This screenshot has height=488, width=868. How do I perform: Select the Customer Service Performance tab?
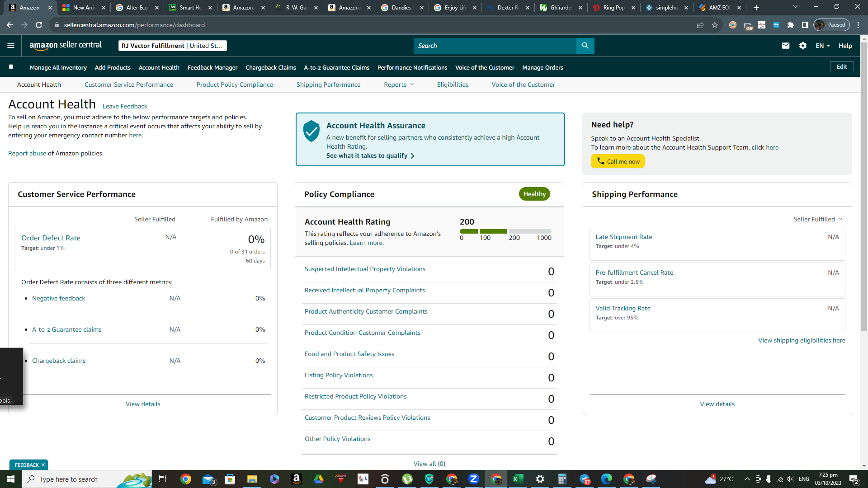pyautogui.click(x=129, y=84)
